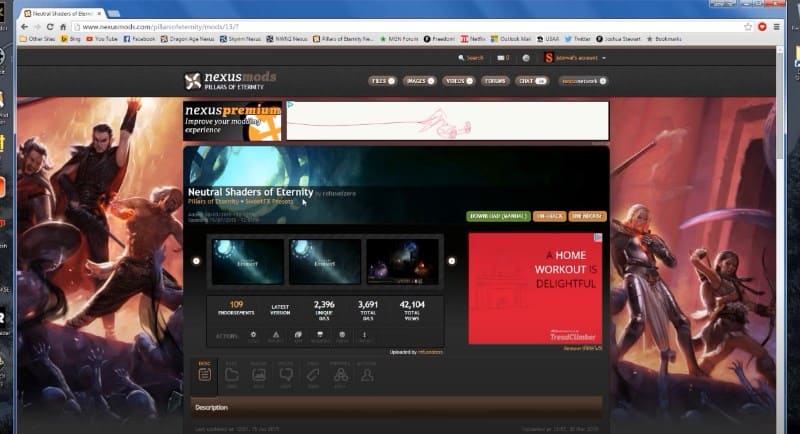Viewport: 800px width, 434px height.
Task: Open the second mod screenshot thumbnail
Action: click(x=325, y=261)
